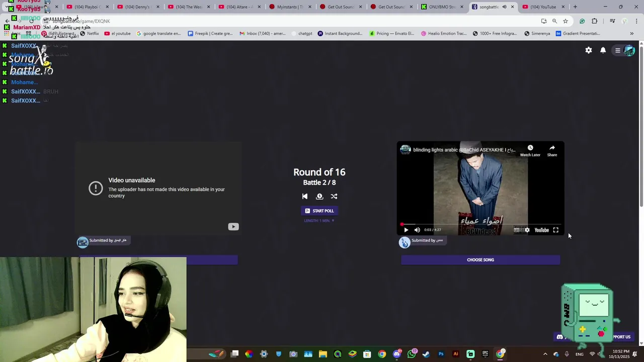
Task: Click the YouTube icon on unavailable video
Action: (x=233, y=227)
